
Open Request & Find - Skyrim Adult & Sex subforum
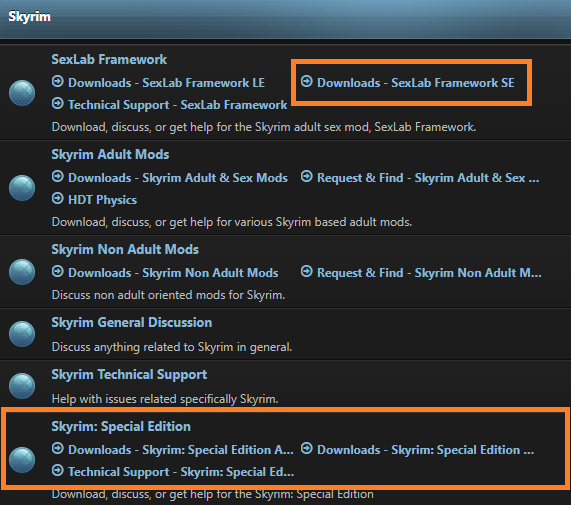(428, 178)
